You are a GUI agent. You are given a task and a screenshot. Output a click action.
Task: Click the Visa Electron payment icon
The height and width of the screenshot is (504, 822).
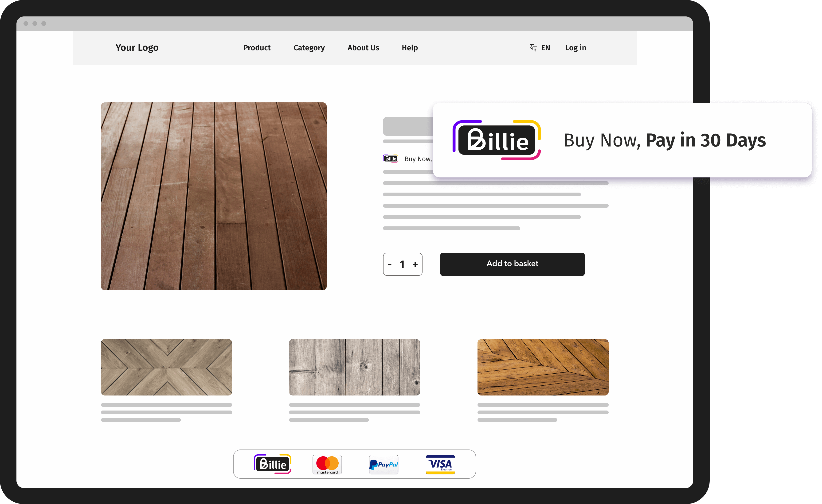(x=440, y=464)
